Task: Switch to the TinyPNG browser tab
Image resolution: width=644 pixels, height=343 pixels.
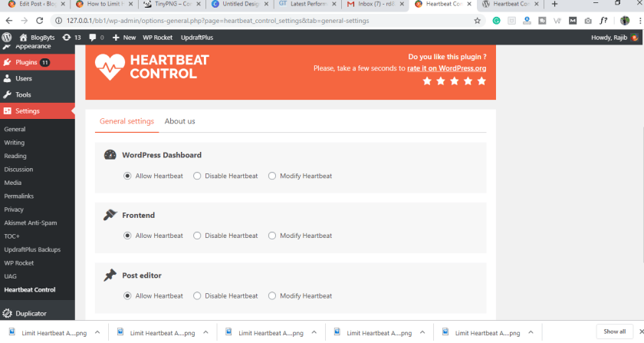Action: pos(172,4)
